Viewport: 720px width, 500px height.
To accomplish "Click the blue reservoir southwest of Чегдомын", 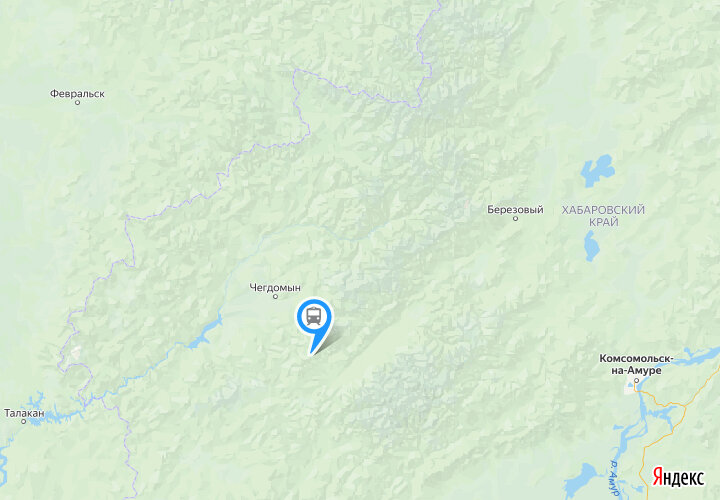I will [206, 334].
